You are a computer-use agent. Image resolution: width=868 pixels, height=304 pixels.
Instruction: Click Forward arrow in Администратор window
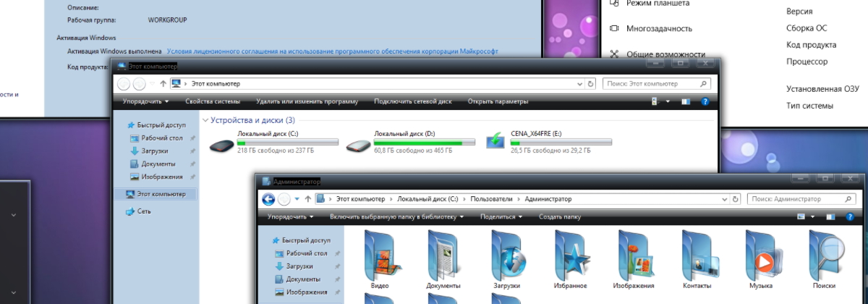point(285,199)
